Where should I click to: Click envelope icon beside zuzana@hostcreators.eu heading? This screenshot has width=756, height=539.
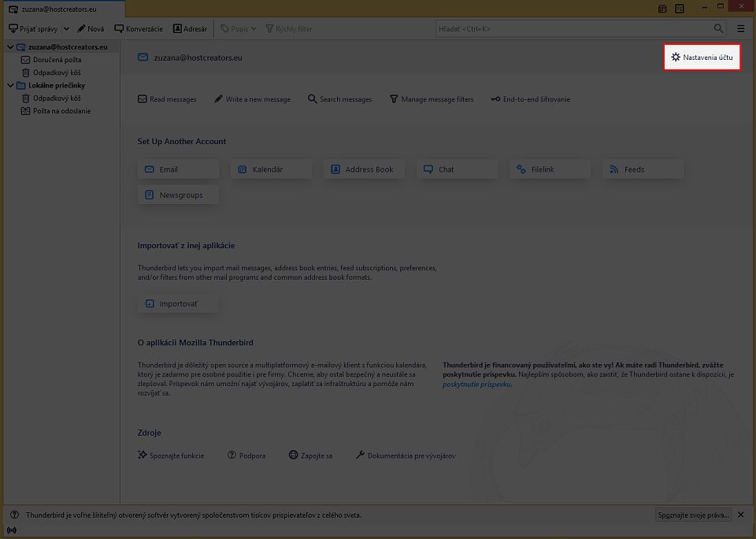click(143, 58)
